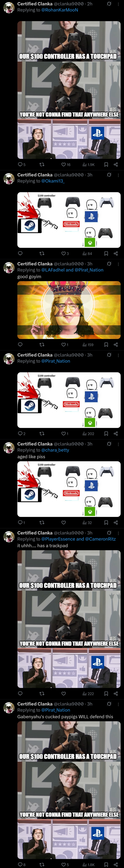124x868 pixels.
Task: Toggle like on the 32 views tweet
Action: (64, 523)
